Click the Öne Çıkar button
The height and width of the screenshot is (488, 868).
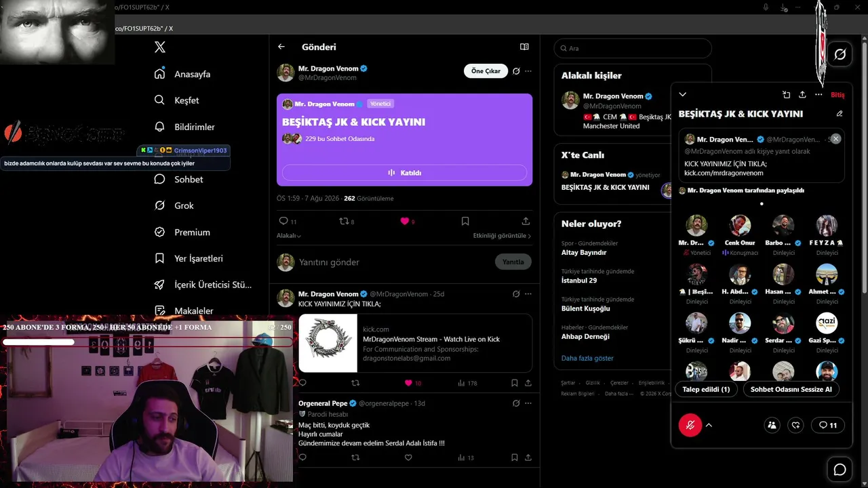[486, 71]
